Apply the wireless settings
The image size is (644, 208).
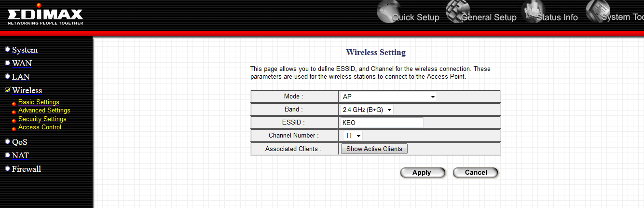pos(423,172)
